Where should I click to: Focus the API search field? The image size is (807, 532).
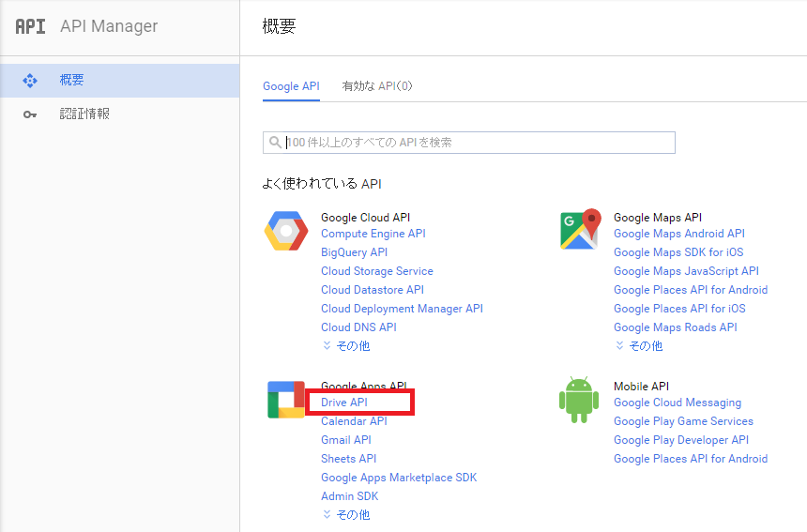[x=469, y=143]
